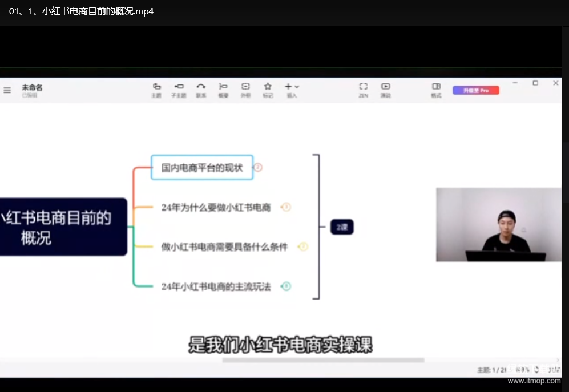Image resolution: width=569 pixels, height=392 pixels.
Task: Click the 升级至 Pro upgrade button
Action: (x=476, y=90)
